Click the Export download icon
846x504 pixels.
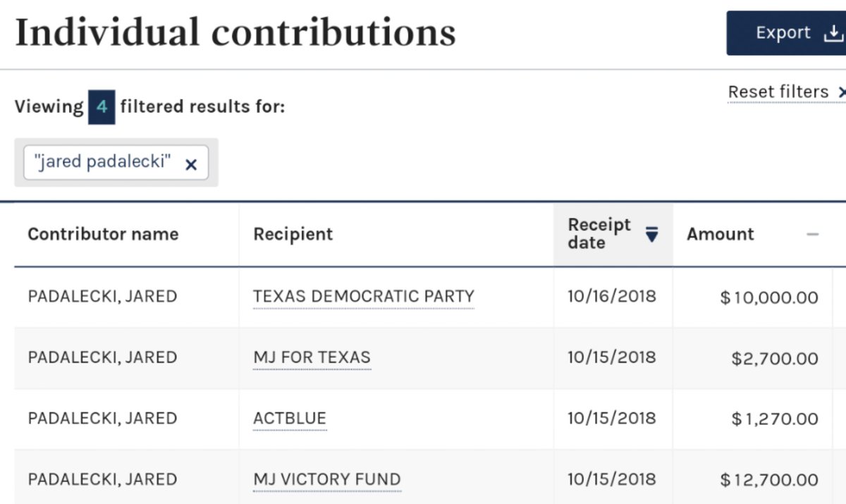pos(833,33)
